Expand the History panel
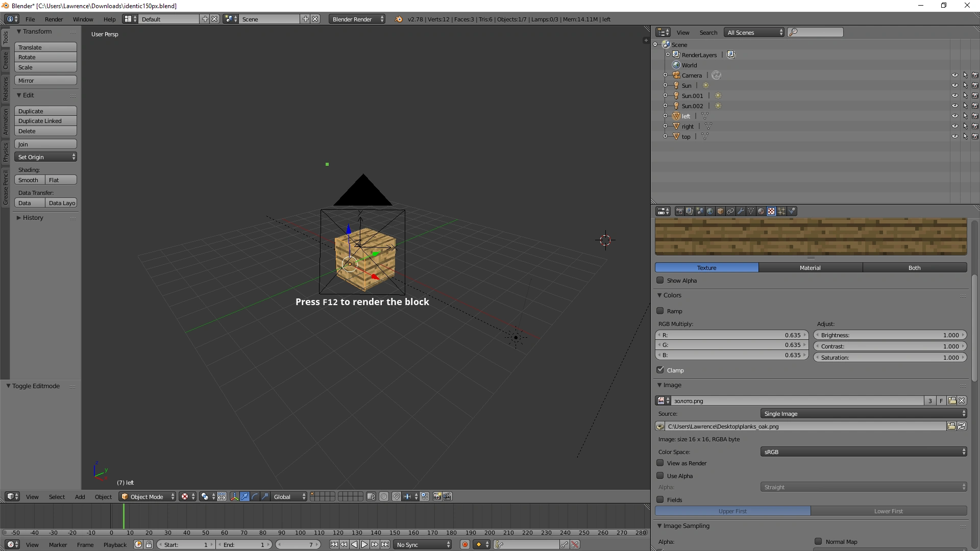 click(x=33, y=218)
